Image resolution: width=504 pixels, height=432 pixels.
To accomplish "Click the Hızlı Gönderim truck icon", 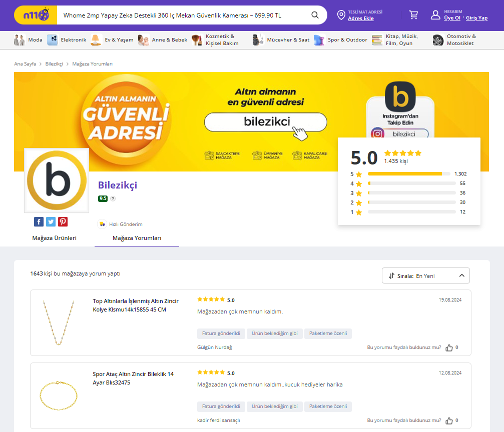I will coord(102,224).
